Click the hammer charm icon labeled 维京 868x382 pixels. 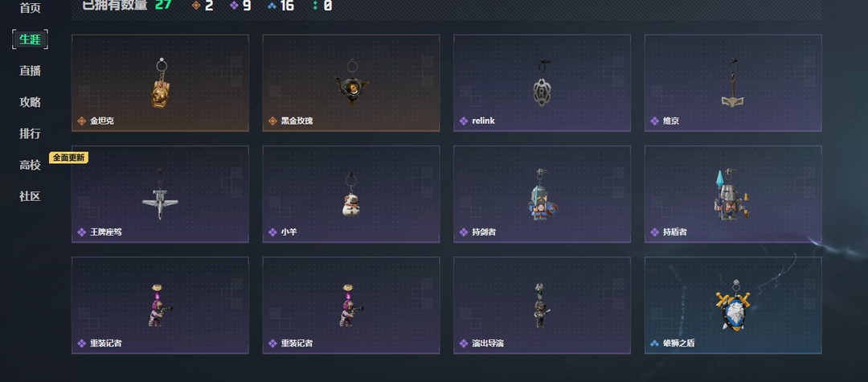pyautogui.click(x=733, y=83)
